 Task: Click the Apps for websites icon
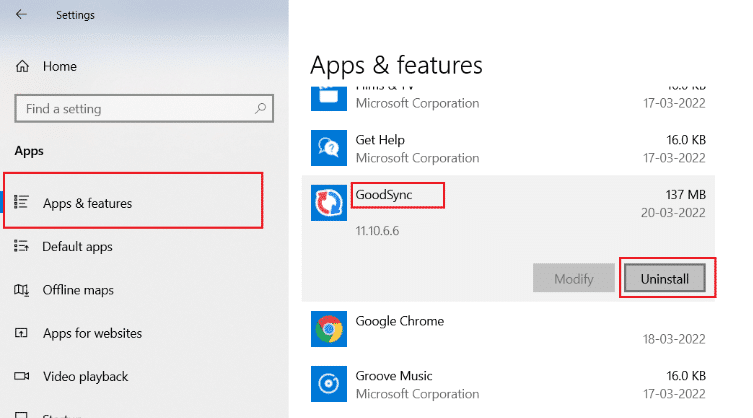point(21,332)
